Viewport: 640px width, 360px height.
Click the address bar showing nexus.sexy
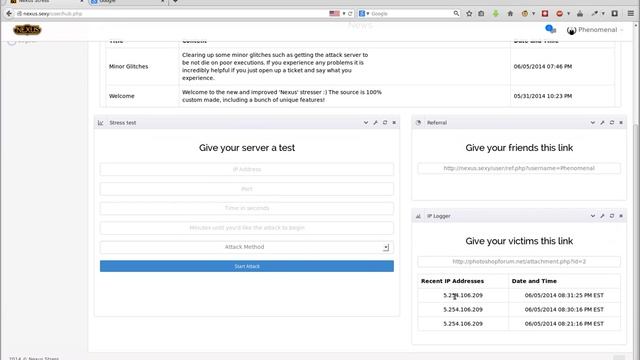[171, 13]
